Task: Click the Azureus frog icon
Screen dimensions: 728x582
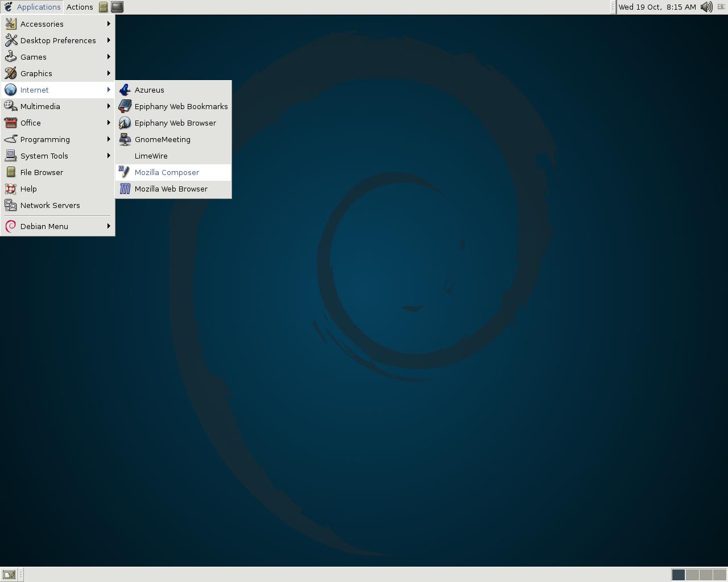Action: (125, 90)
